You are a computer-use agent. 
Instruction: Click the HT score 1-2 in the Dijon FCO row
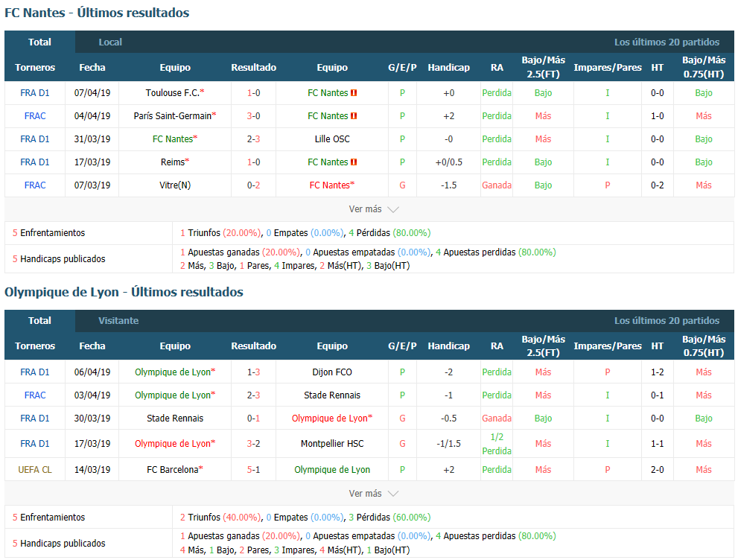pyautogui.click(x=658, y=372)
